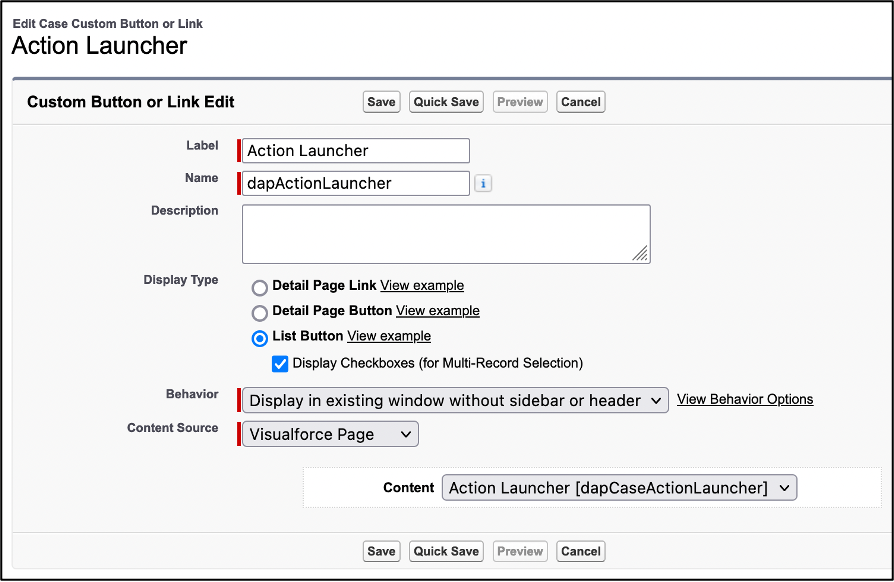Click the 'Behavior' field label

click(x=192, y=394)
